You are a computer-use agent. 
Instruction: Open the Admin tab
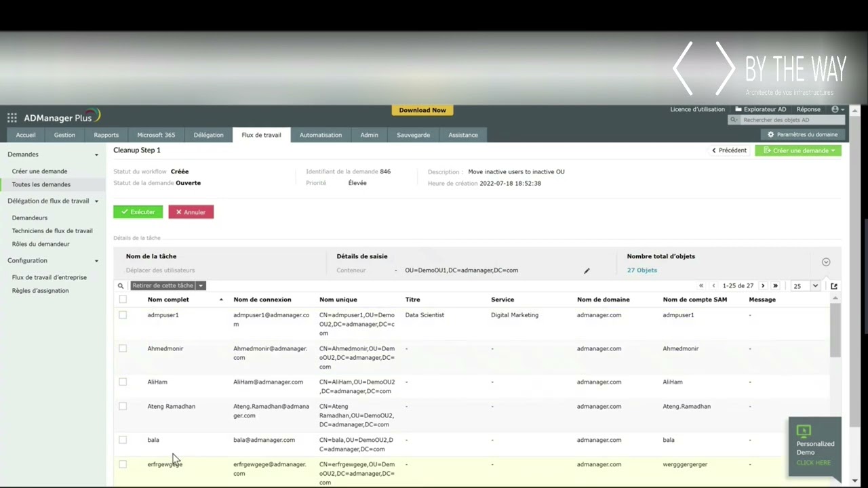pos(369,135)
